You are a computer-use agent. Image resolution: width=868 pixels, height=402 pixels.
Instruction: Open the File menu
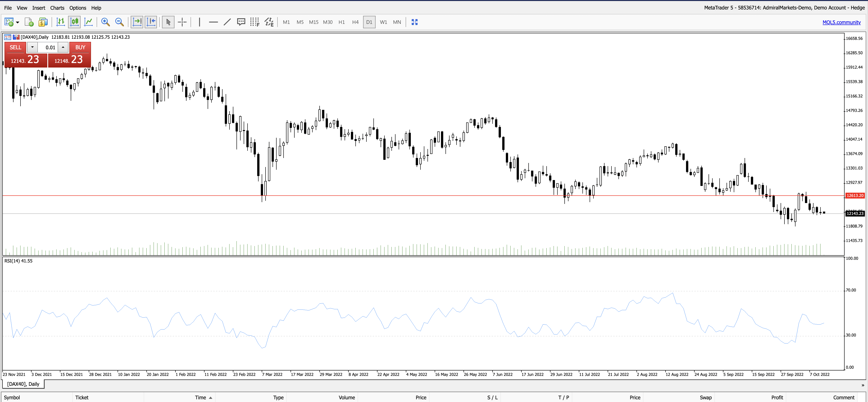(x=8, y=8)
